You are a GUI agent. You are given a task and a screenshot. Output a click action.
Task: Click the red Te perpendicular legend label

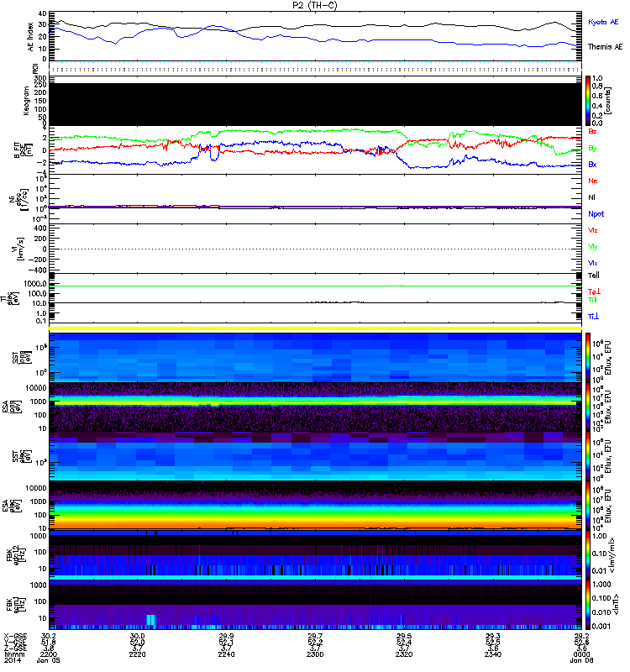pos(594,291)
